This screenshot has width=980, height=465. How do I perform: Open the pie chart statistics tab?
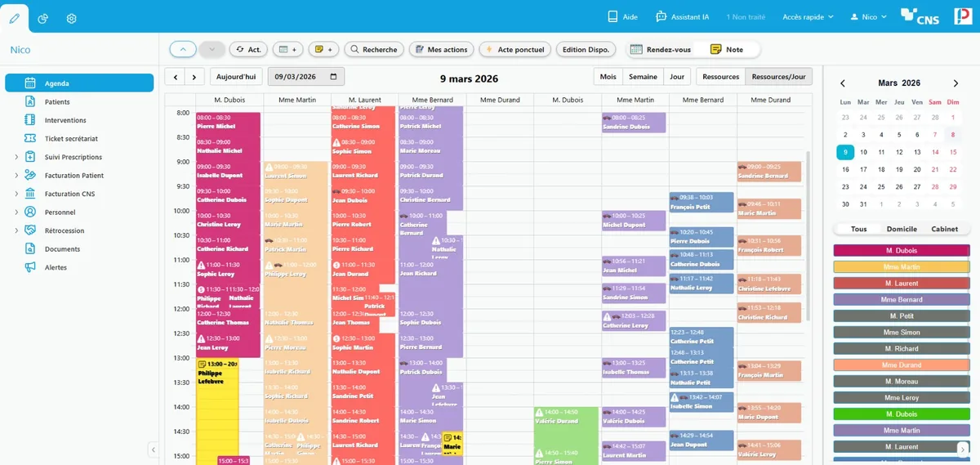coord(43,18)
